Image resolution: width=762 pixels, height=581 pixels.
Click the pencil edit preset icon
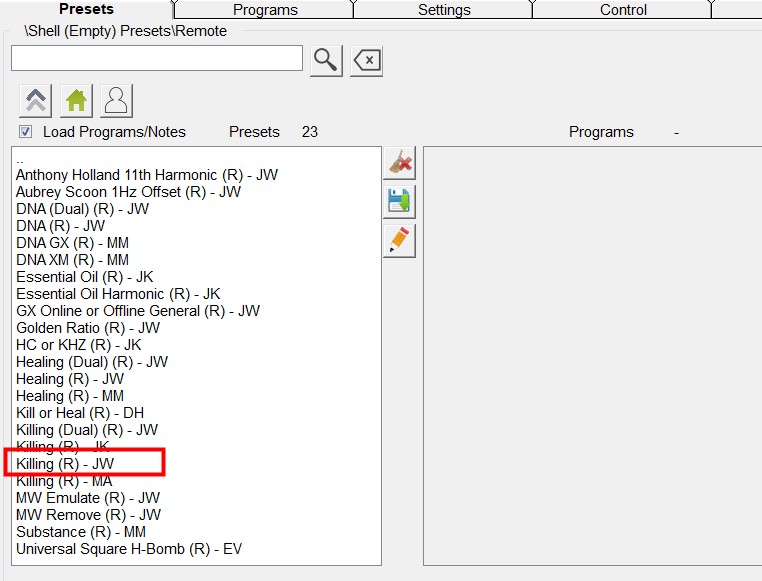400,241
